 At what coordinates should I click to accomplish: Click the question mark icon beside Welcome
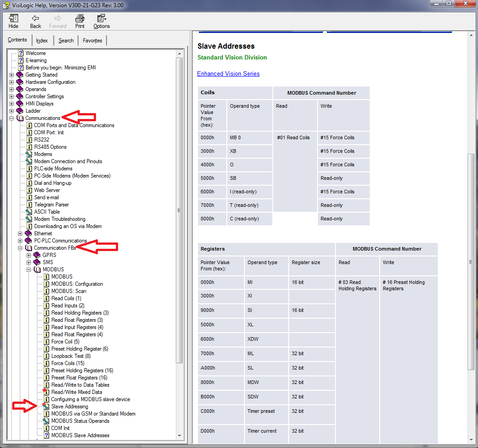(x=20, y=53)
